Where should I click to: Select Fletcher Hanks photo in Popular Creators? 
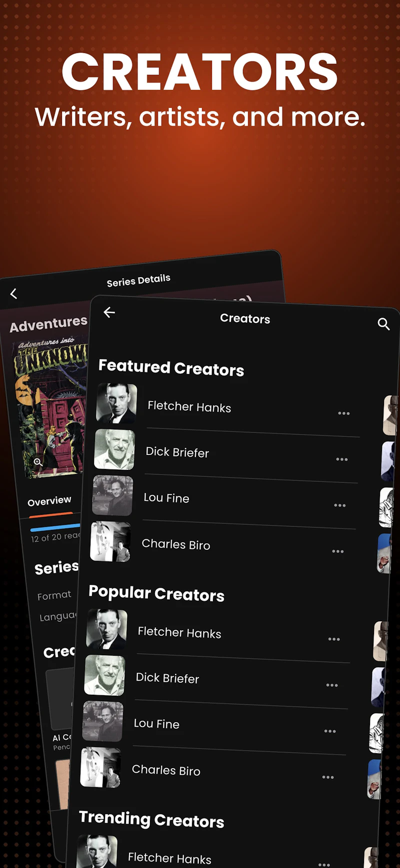tap(106, 629)
